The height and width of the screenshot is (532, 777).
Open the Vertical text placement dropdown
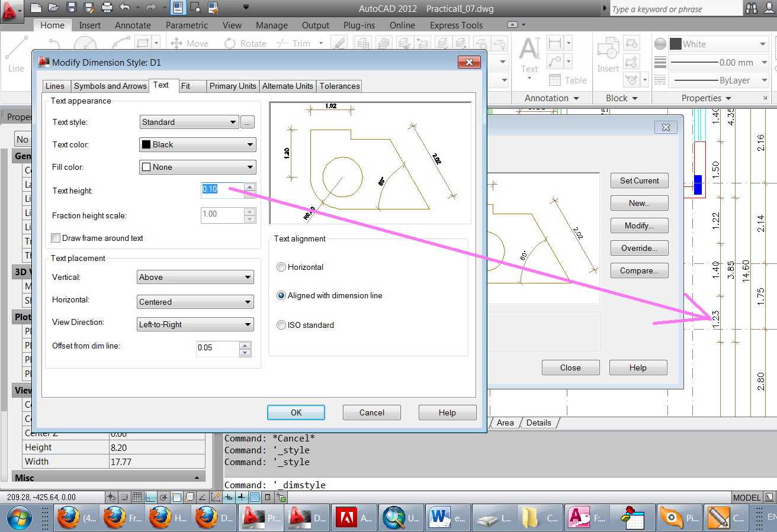pyautogui.click(x=195, y=277)
